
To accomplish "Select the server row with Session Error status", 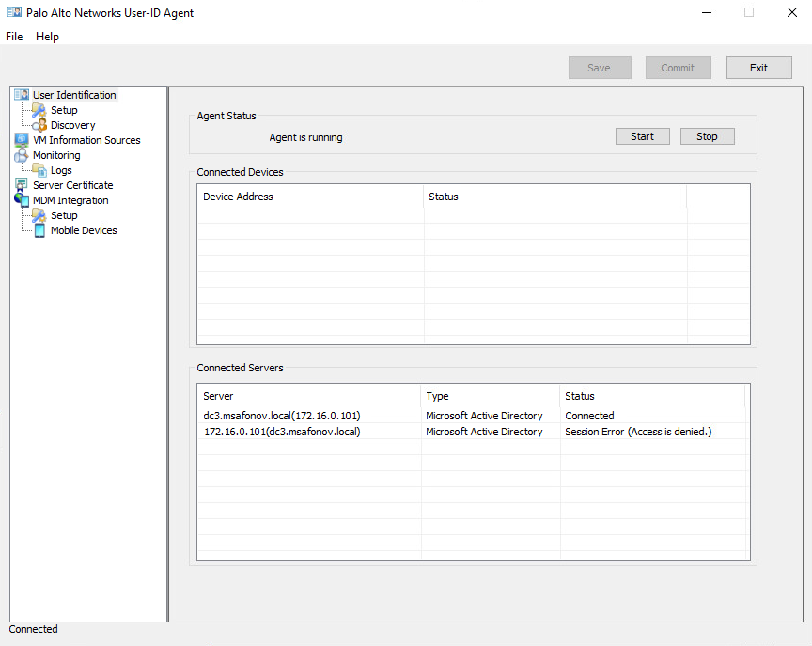I will click(x=282, y=432).
